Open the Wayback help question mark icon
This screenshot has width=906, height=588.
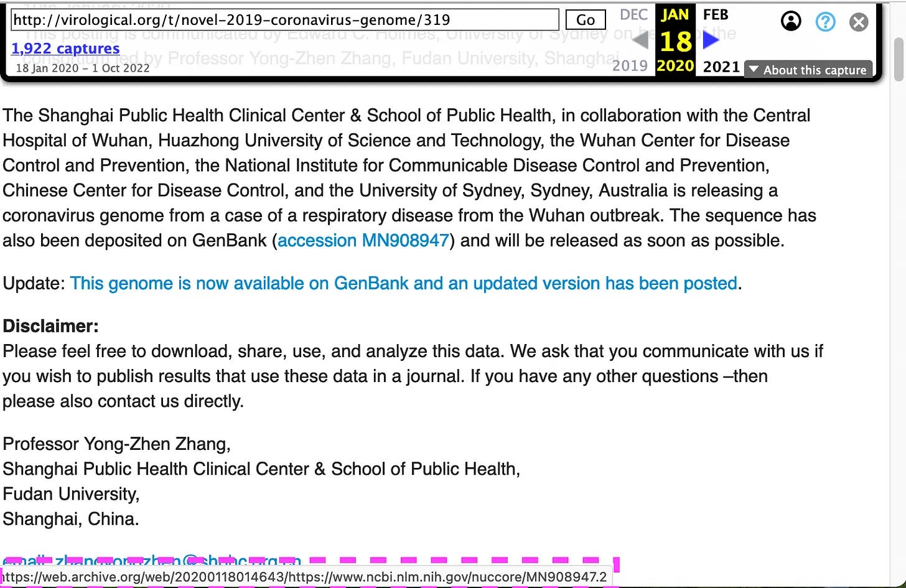[825, 22]
